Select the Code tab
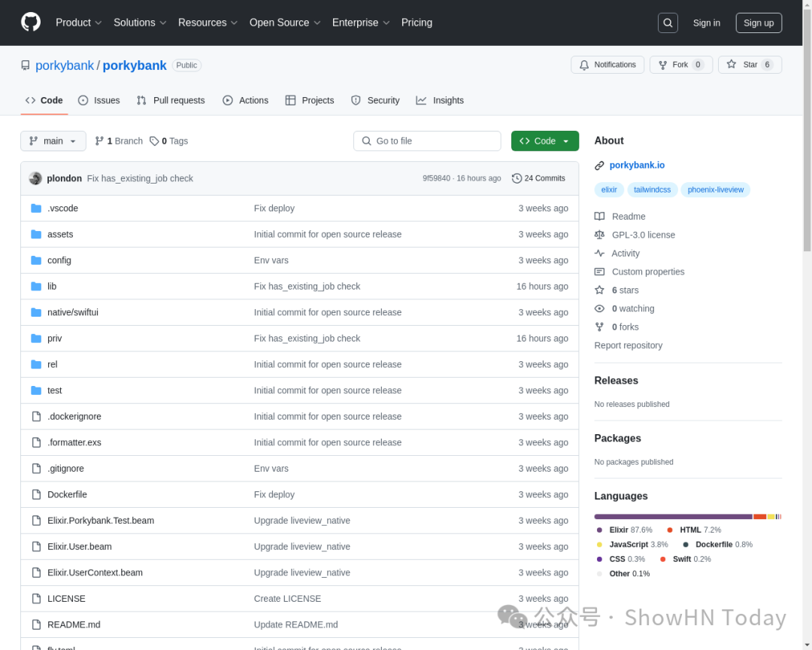 (x=44, y=101)
